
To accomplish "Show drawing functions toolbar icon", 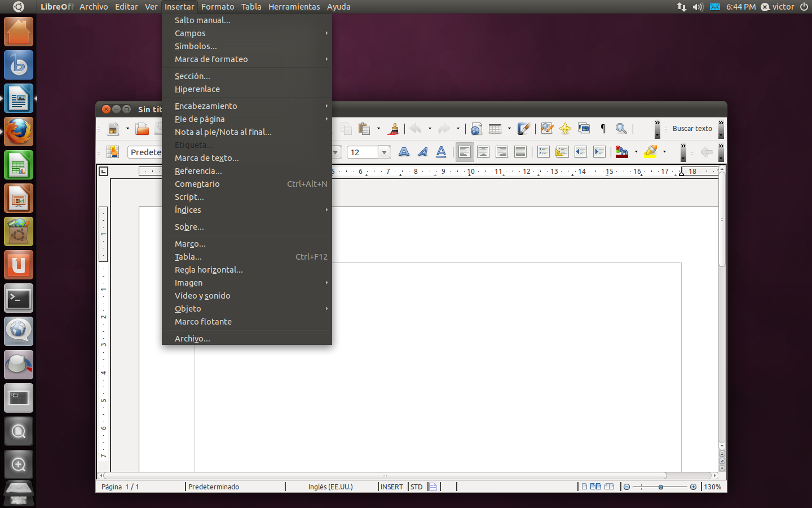I will pyautogui.click(x=524, y=129).
